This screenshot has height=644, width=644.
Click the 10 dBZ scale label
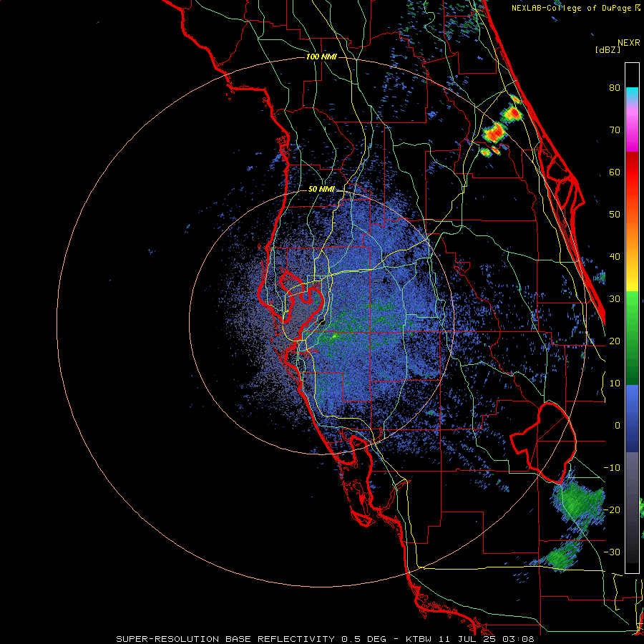(x=615, y=384)
